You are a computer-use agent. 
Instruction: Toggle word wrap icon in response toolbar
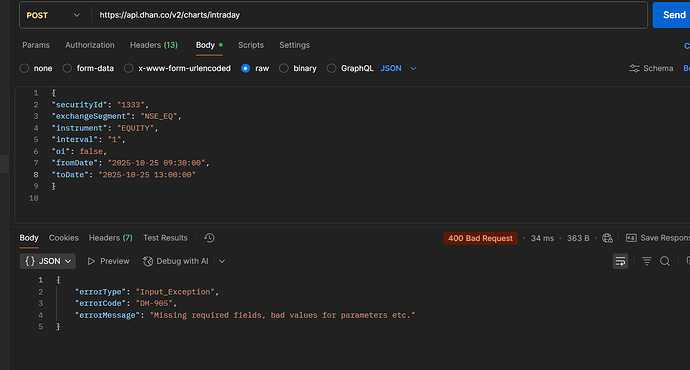pos(620,261)
